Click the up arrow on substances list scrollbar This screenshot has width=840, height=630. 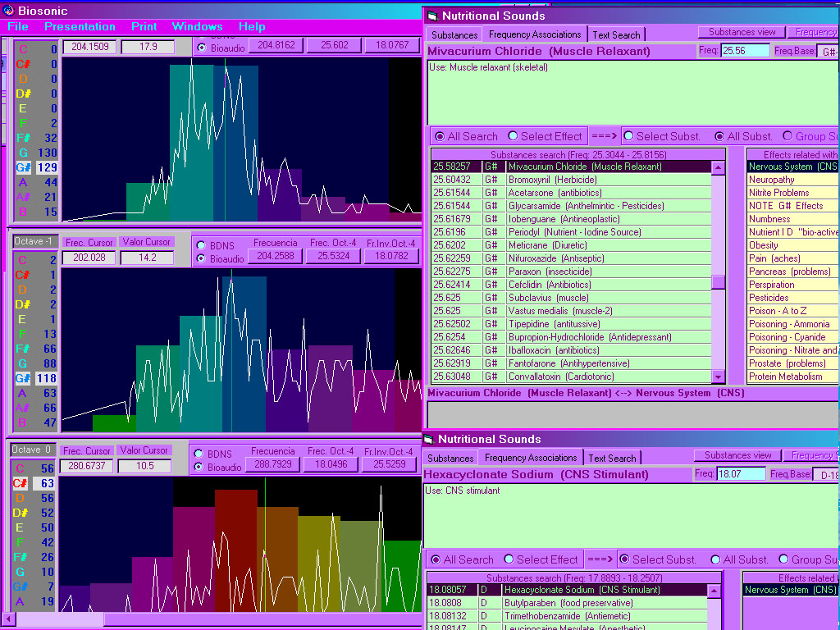(718, 167)
